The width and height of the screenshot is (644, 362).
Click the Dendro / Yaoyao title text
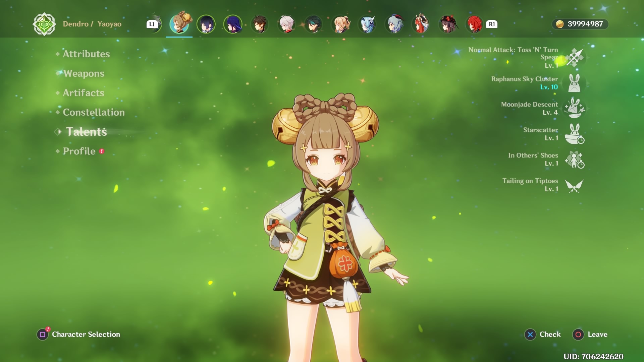pos(92,24)
